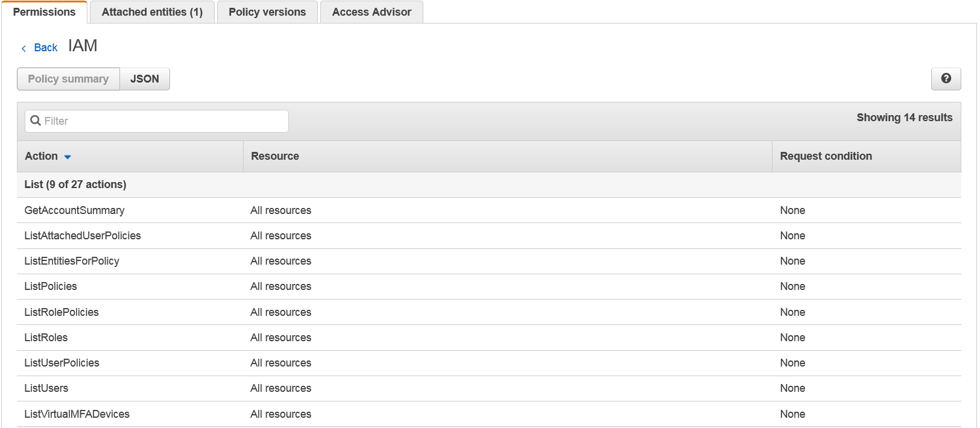Switch to Policy summary view
This screenshot has height=428, width=980.
pyautogui.click(x=68, y=79)
